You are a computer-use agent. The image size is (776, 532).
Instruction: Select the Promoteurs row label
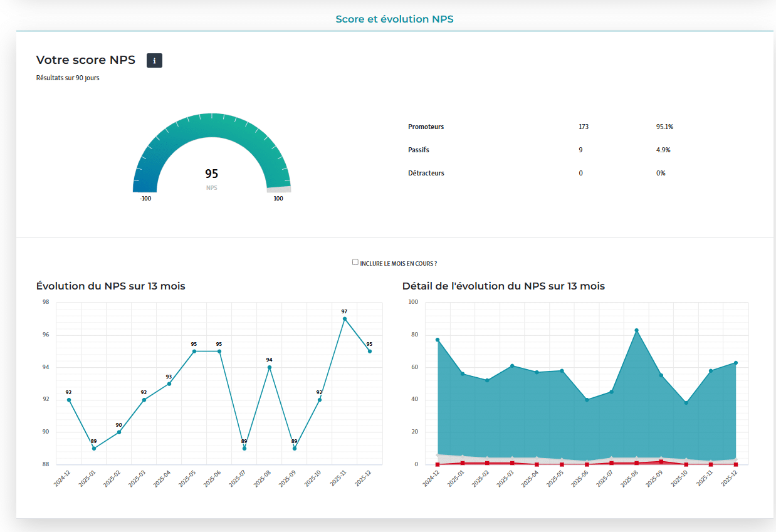pos(426,127)
